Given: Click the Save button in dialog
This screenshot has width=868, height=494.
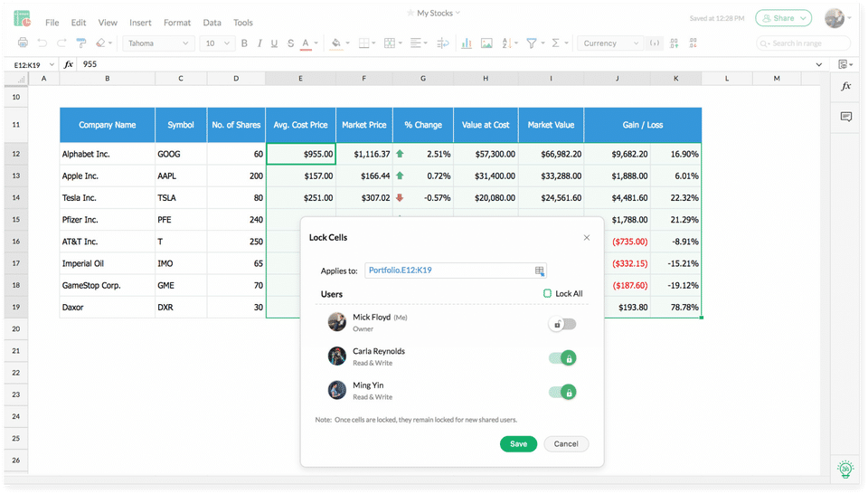Looking at the screenshot, I should point(518,444).
